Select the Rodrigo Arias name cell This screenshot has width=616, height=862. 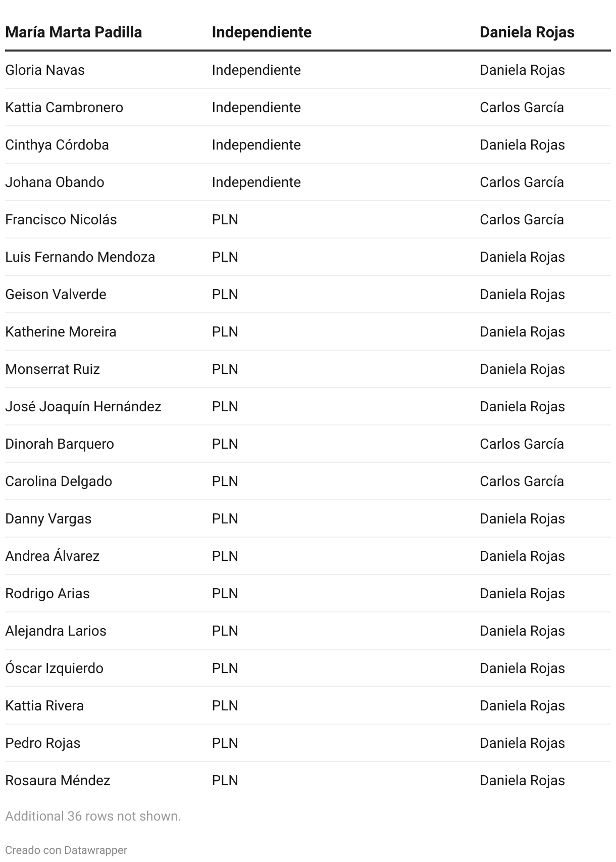pyautogui.click(x=47, y=593)
